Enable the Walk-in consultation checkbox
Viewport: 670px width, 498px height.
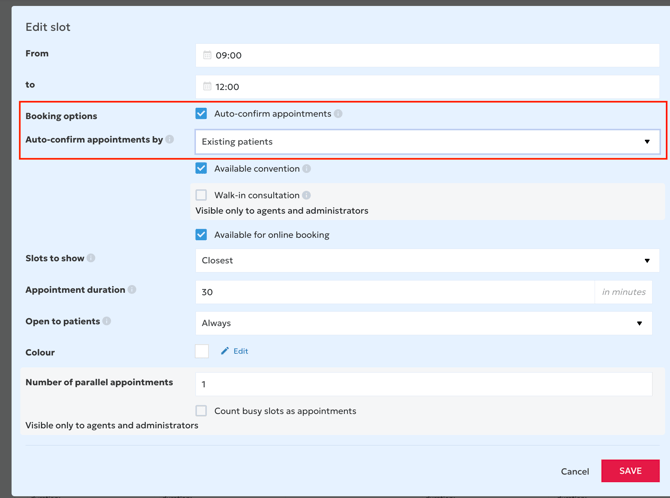pyautogui.click(x=201, y=195)
